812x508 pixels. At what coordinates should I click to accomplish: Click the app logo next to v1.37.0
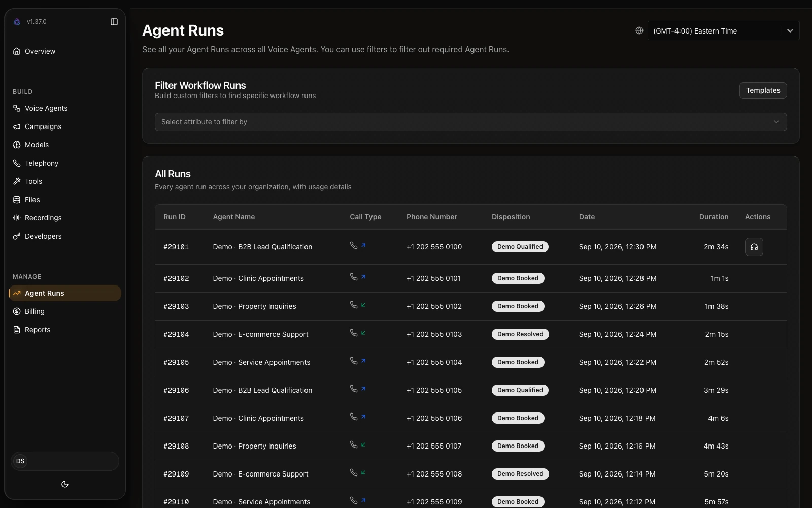[17, 22]
